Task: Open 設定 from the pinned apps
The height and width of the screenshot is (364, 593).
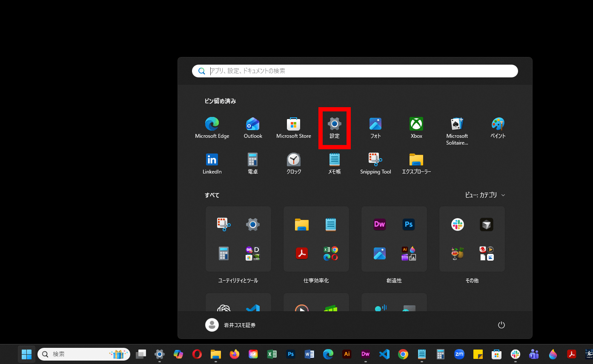Action: 335,128
